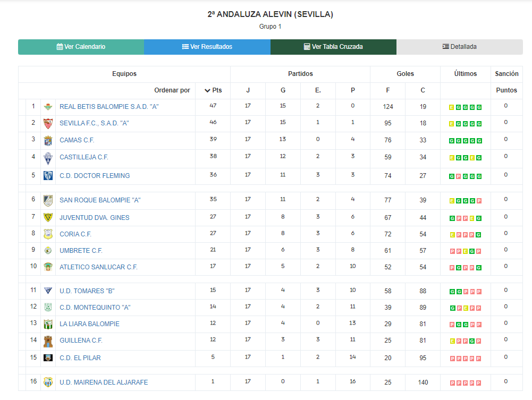Click the La Liara Balompie crest
This screenshot has height=400, width=532.
[48, 324]
